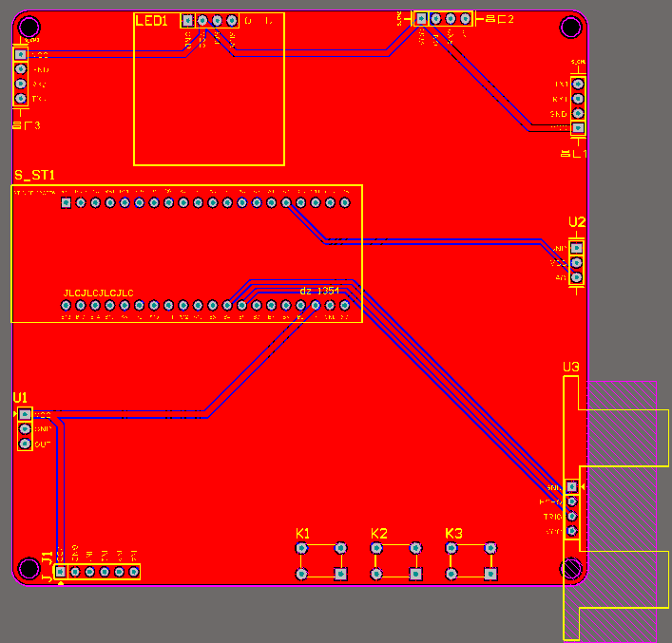Select the last round pad of J1 header
Screen dimensions: 672x643
[x=134, y=572]
